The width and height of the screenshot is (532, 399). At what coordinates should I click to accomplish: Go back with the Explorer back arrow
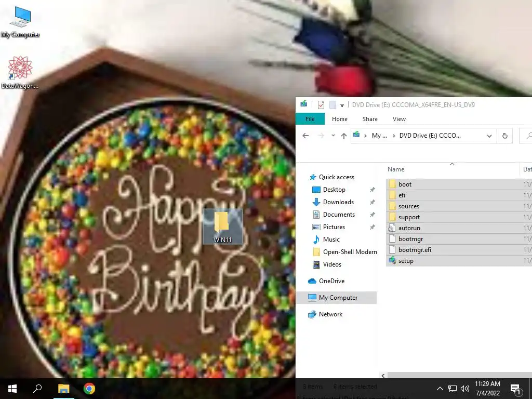(305, 136)
